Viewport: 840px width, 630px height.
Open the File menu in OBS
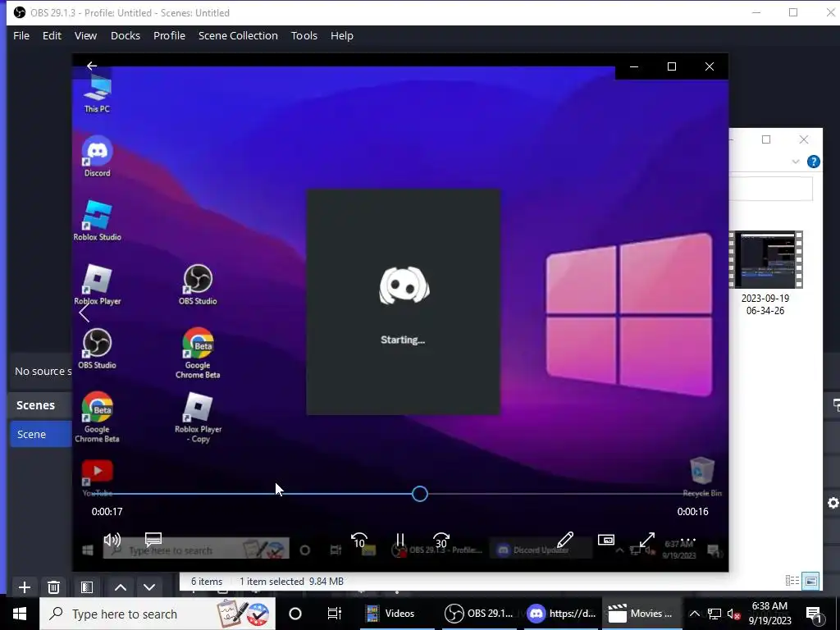pyautogui.click(x=21, y=35)
